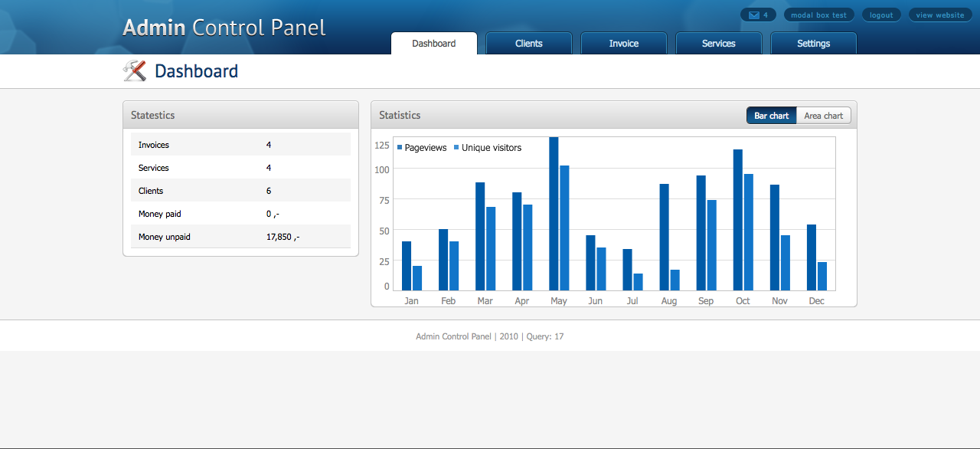
Task: Click the Money unpaid value 17,850
Action: pos(283,238)
